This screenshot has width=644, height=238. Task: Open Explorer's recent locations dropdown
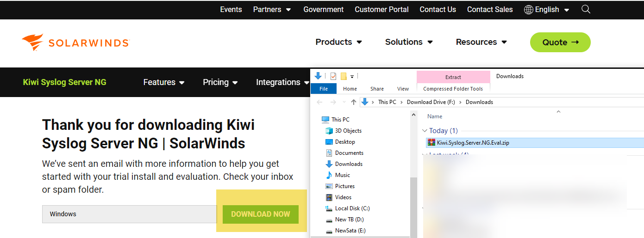click(344, 102)
